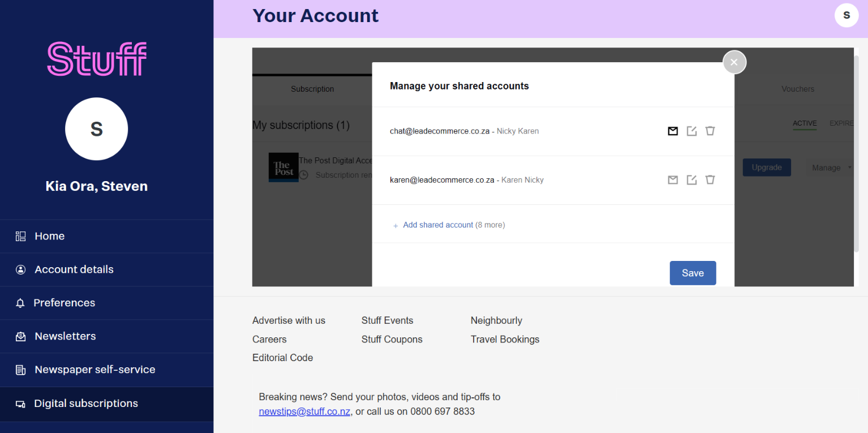Viewport: 868px width, 433px height.
Task: Click the Add shared account link
Action: (438, 225)
